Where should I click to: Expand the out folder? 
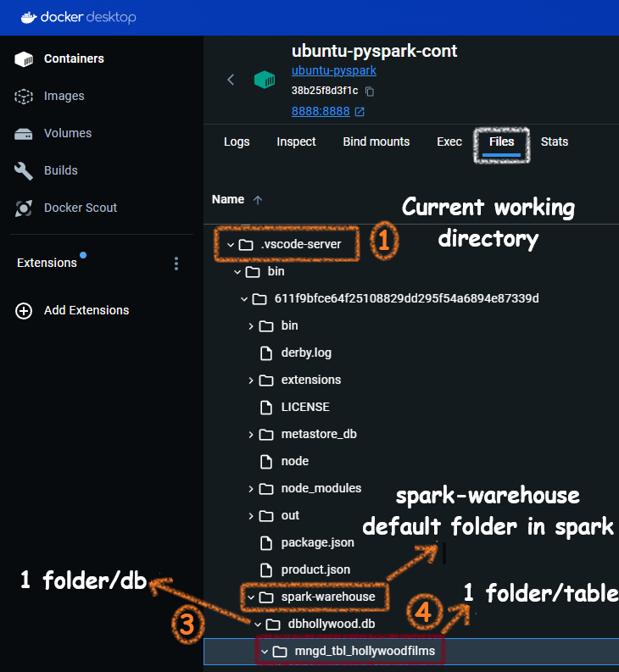point(251,516)
